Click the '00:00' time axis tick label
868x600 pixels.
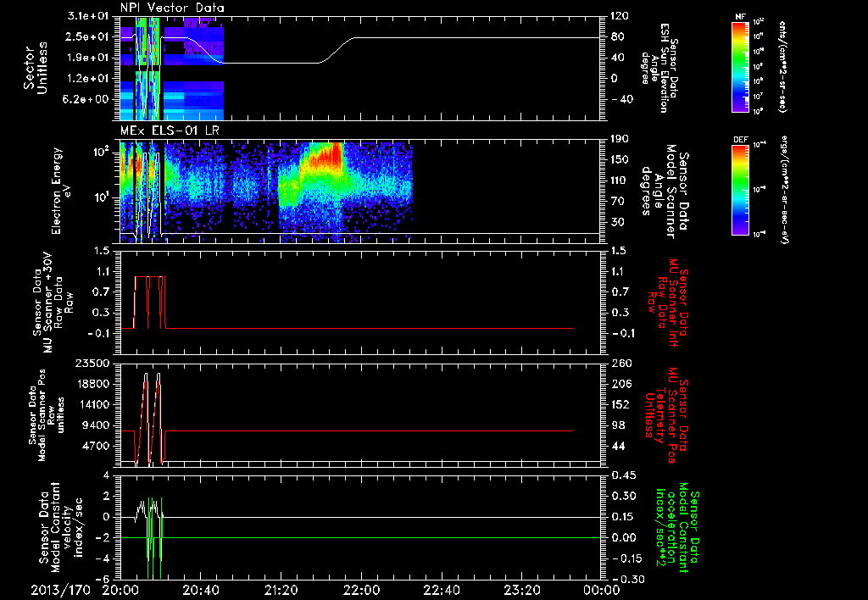point(603,590)
